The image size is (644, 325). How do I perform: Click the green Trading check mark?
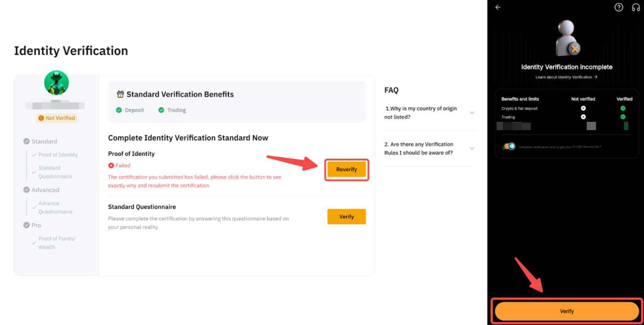(161, 110)
